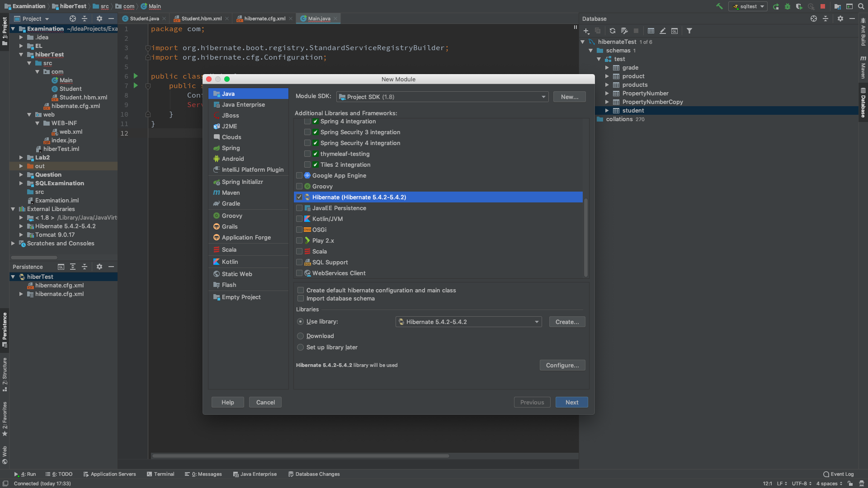The image size is (868, 488).
Task: Open the Terminal tool window tab
Action: click(160, 474)
